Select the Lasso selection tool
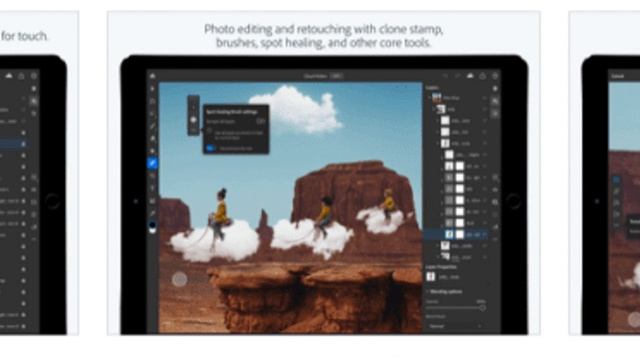 [x=153, y=113]
